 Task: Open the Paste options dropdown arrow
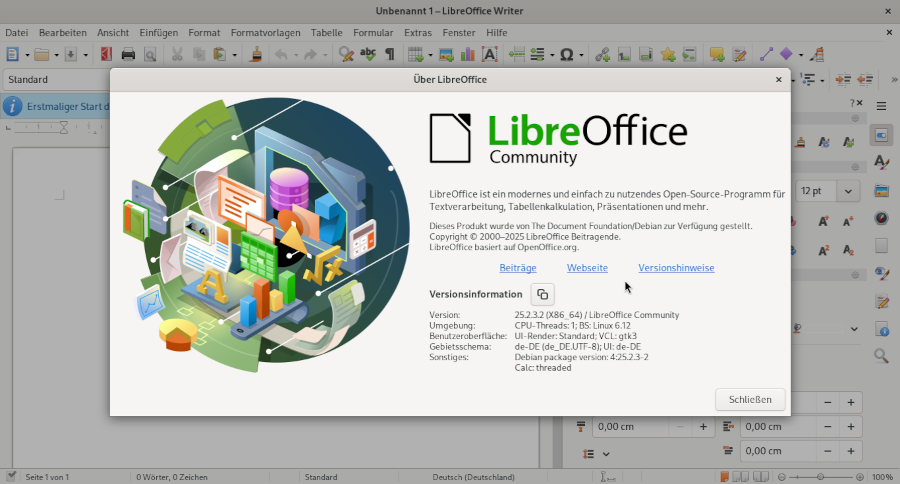(x=234, y=55)
